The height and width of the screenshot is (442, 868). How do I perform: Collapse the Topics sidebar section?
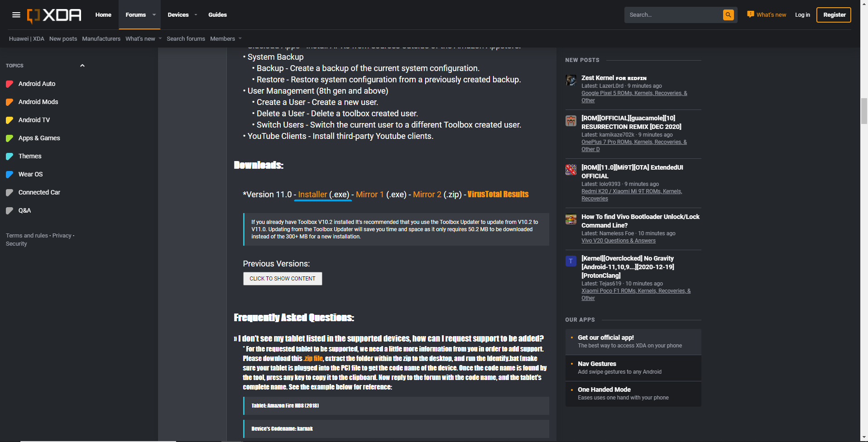[82, 66]
